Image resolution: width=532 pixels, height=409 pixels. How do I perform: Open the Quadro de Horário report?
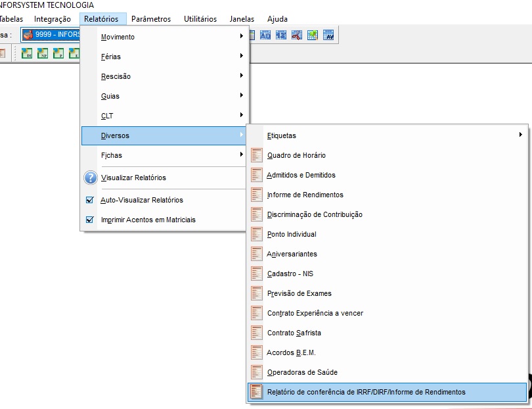387,155
